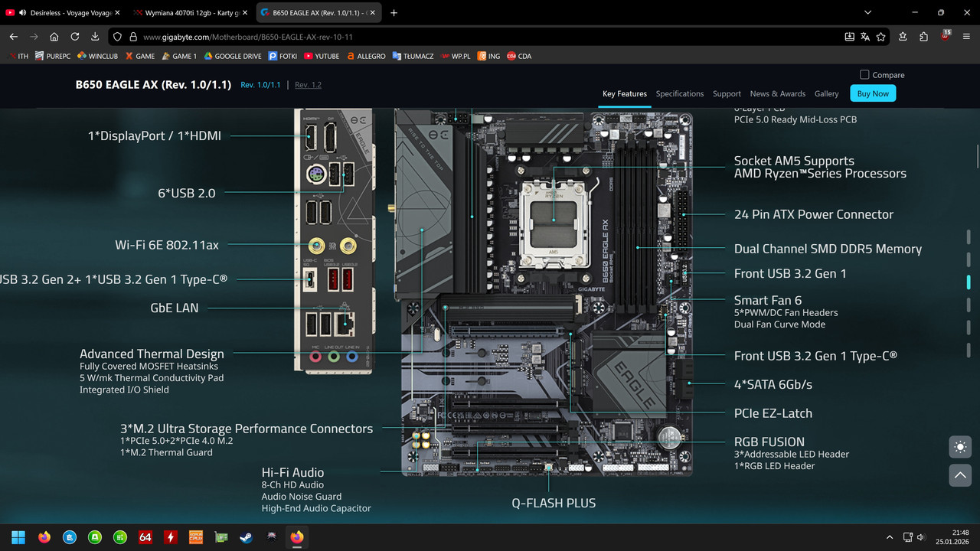980x551 pixels.
Task: Open the ING bookmark
Action: (488, 56)
